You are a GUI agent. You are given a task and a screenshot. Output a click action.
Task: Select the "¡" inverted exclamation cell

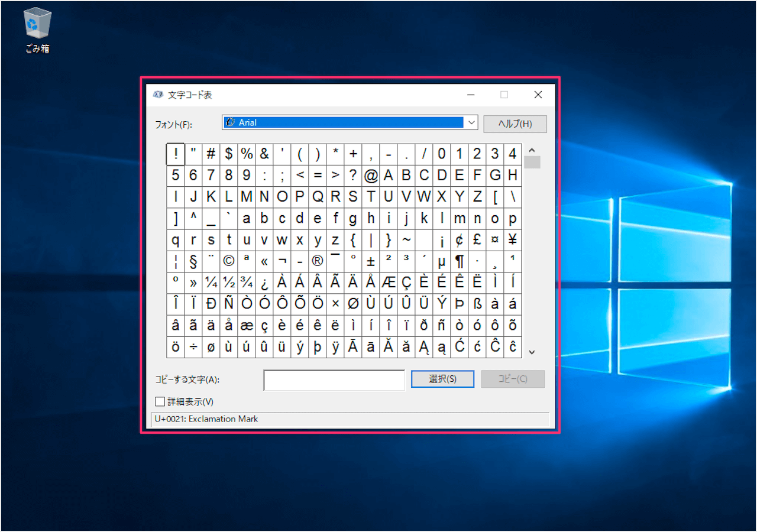coord(442,240)
